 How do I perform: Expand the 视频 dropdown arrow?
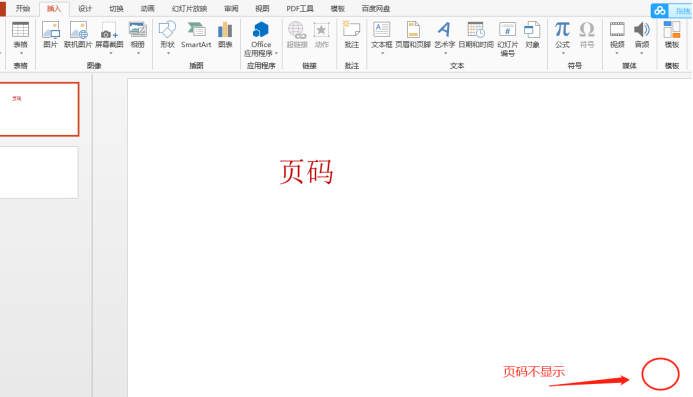[x=617, y=53]
